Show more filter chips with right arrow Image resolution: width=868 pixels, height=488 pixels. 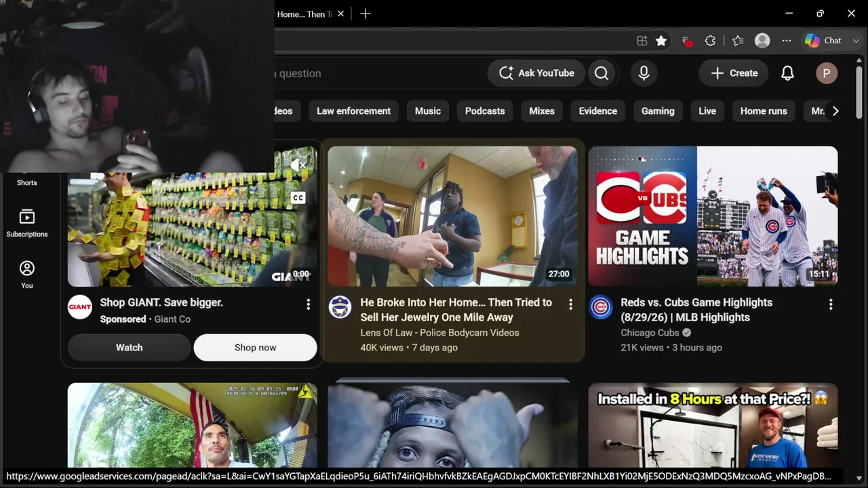point(835,111)
